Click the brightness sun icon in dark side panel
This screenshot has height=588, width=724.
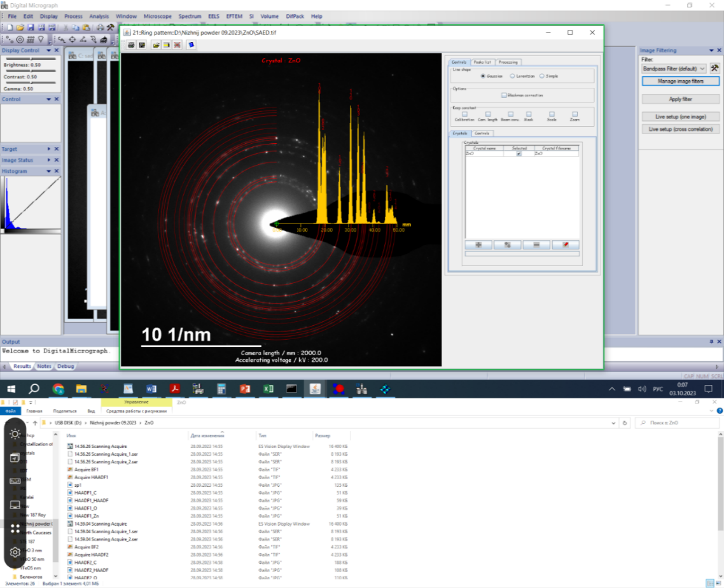(15, 434)
